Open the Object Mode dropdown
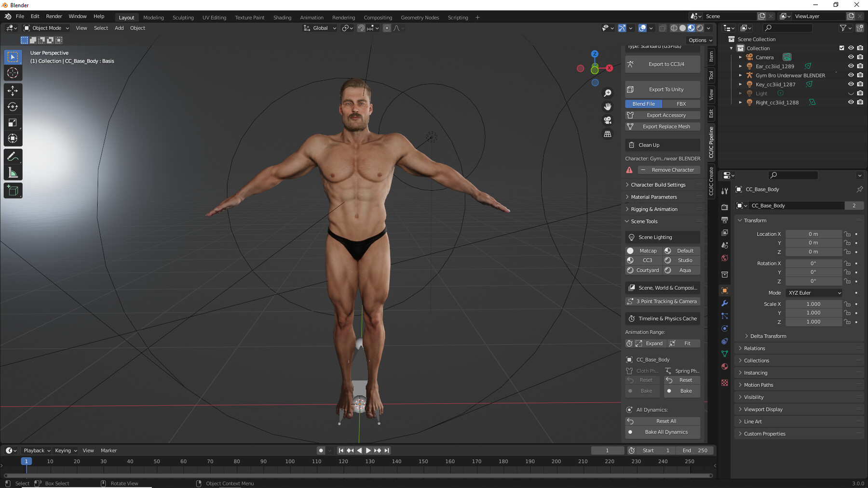 [46, 28]
